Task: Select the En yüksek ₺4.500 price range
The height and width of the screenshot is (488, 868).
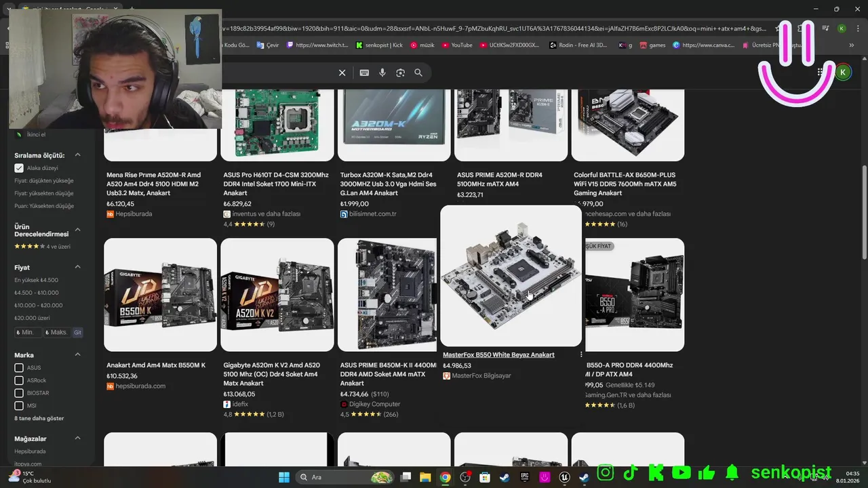Action: (x=36, y=280)
